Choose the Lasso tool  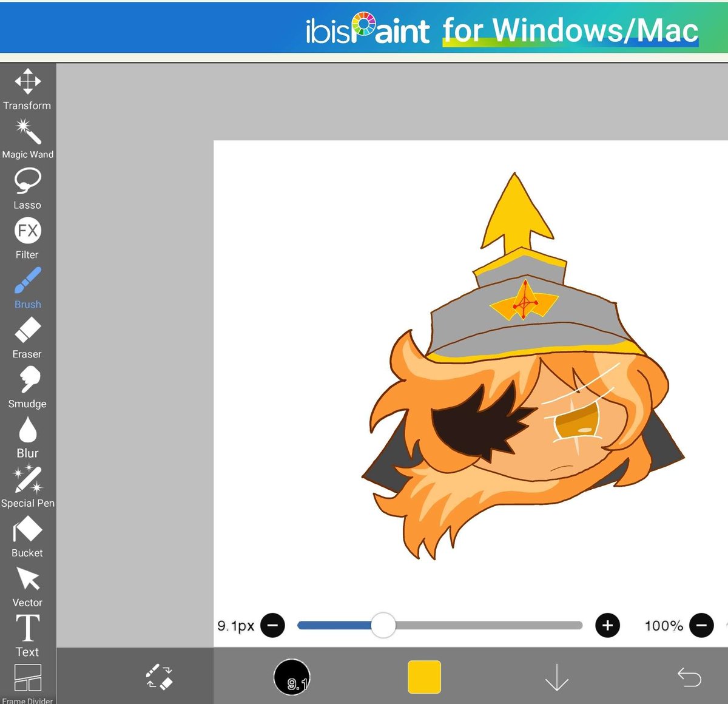tap(27, 188)
